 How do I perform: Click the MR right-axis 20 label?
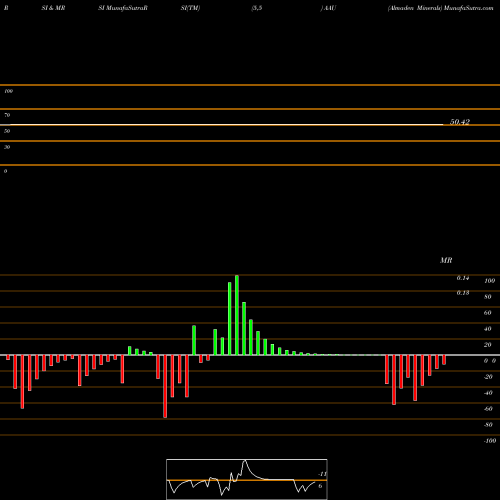(x=488, y=345)
